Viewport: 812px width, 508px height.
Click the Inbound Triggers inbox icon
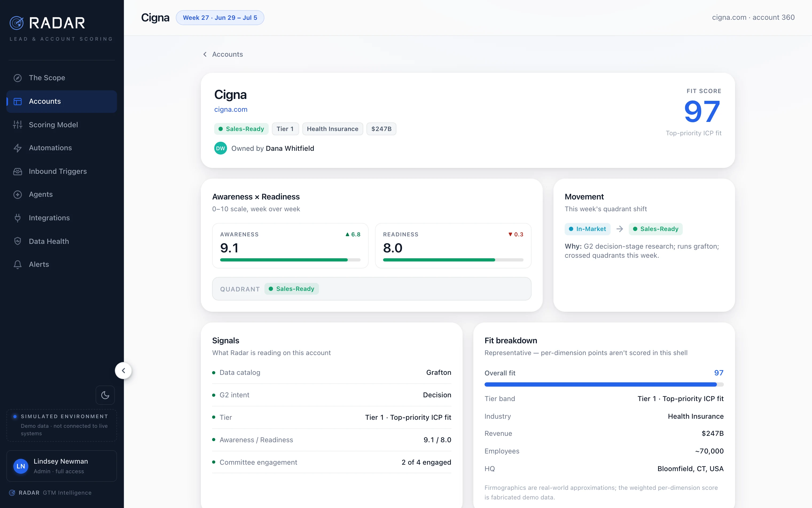(x=17, y=171)
